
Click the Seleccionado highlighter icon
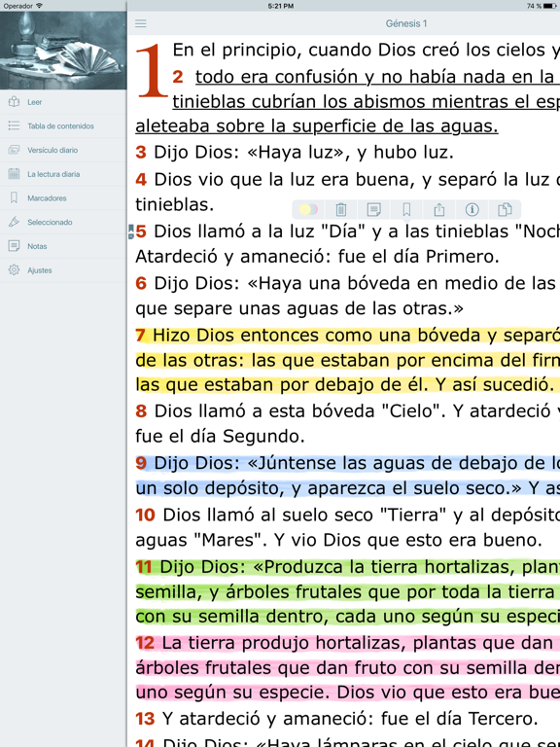(14, 222)
